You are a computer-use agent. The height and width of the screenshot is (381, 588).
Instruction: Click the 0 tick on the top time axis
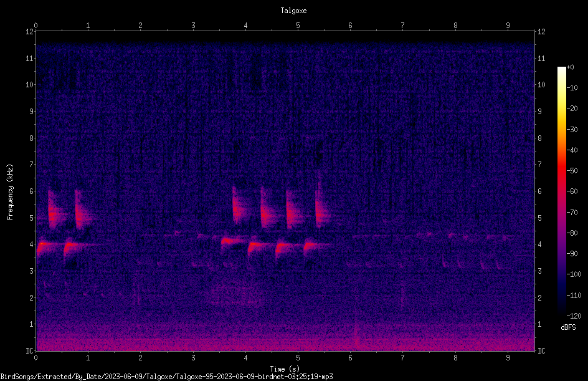coord(36,26)
